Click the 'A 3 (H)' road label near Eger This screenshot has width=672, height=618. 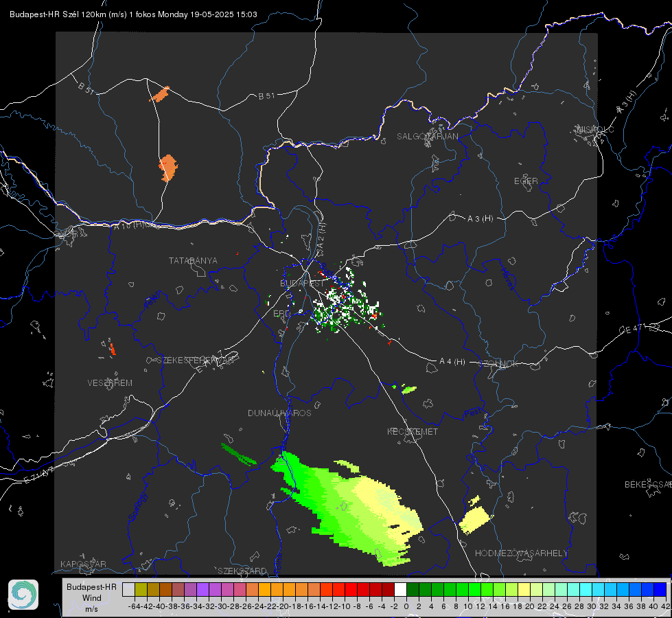point(480,219)
